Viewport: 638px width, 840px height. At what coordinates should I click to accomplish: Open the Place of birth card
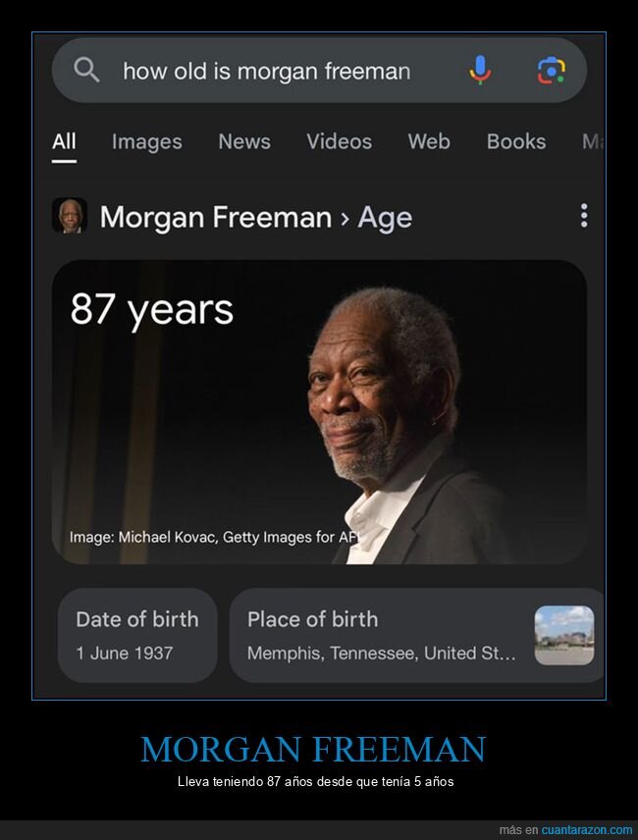tap(417, 635)
